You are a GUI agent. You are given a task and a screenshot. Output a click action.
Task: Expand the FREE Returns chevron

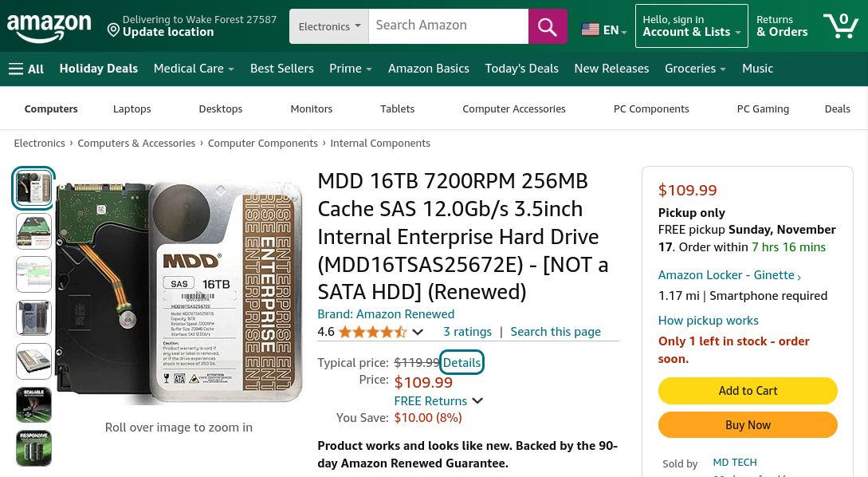point(477,400)
